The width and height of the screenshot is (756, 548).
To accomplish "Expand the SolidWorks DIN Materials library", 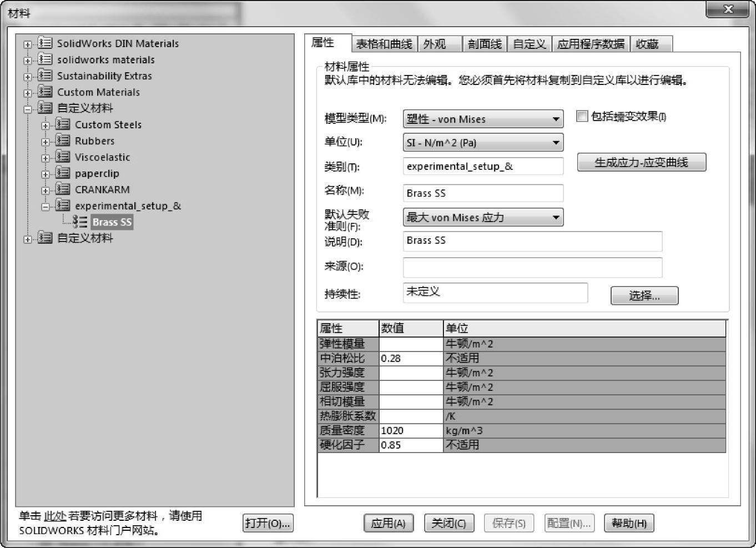I will point(28,44).
